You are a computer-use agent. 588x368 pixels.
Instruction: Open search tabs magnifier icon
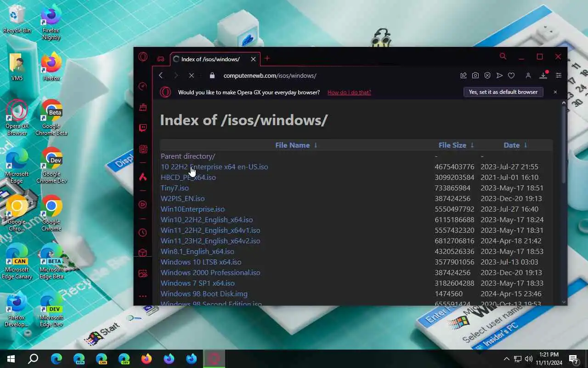503,57
